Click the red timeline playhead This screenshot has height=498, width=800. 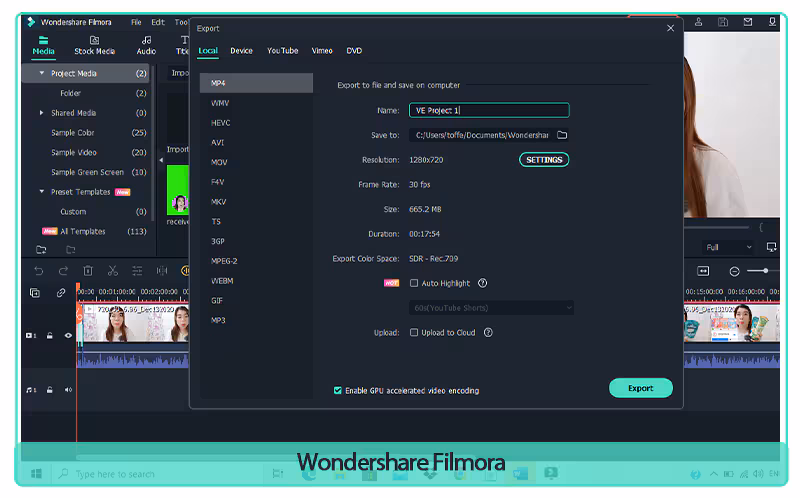78,289
